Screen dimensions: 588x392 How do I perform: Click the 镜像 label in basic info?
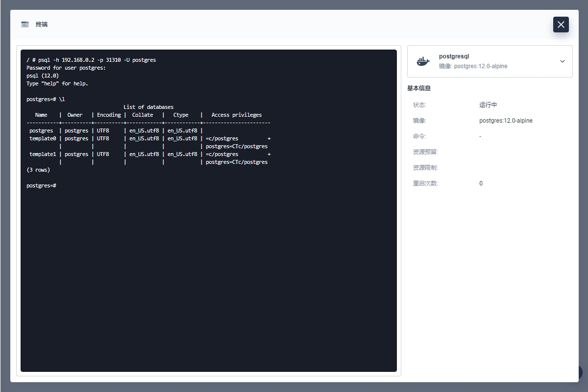[x=419, y=121]
